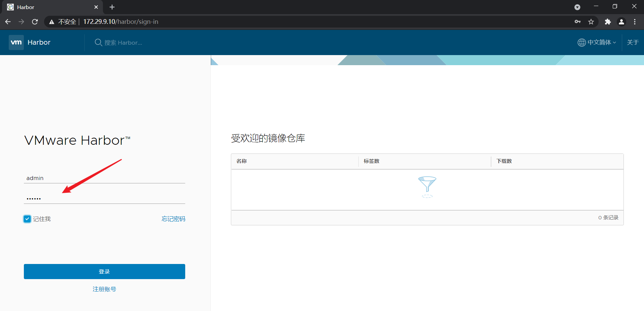This screenshot has height=311, width=644.
Task: Click the tab search dropdown circle icon
Action: click(577, 7)
